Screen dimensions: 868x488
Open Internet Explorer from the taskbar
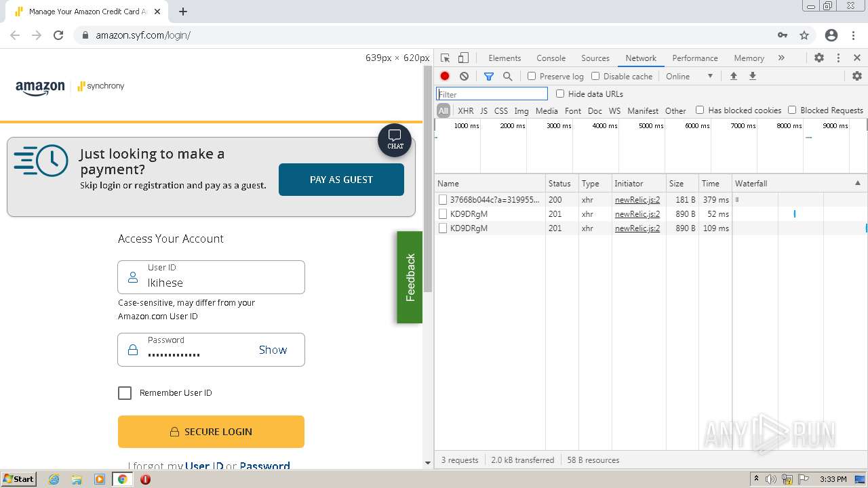[x=54, y=479]
